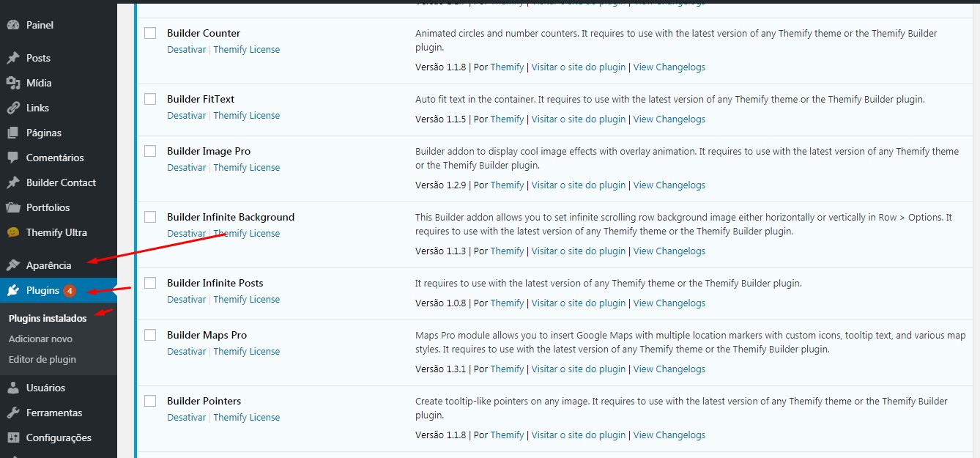Image resolution: width=980 pixels, height=458 pixels.
Task: Click the Plugins update badge showing 4
Action: coord(70,291)
